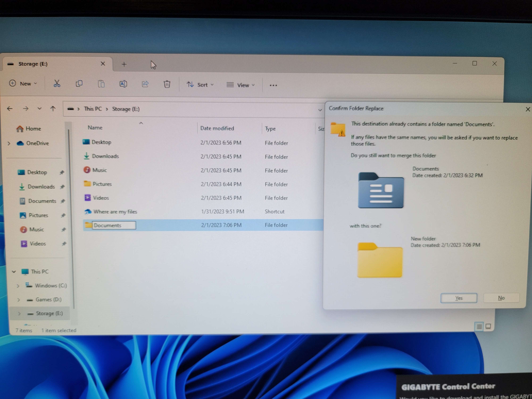Open the View dropdown
This screenshot has width=532, height=399.
click(x=240, y=85)
